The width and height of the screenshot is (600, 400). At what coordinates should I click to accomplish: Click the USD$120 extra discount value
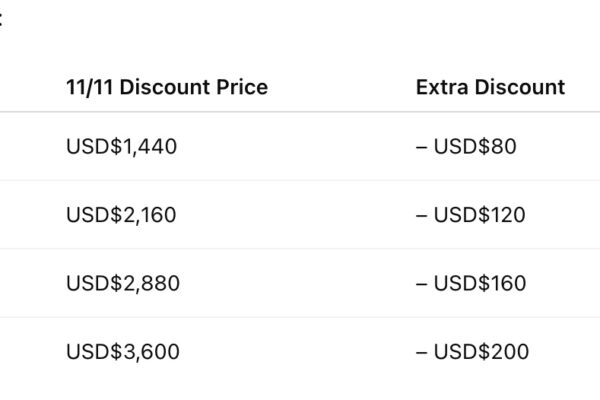coord(479,215)
